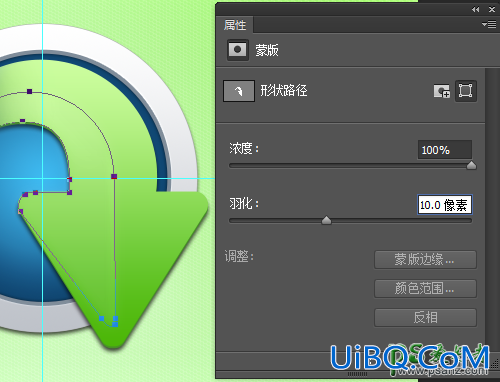
Task: Click the 羽化 field showing 10.0 像素
Action: coord(445,205)
